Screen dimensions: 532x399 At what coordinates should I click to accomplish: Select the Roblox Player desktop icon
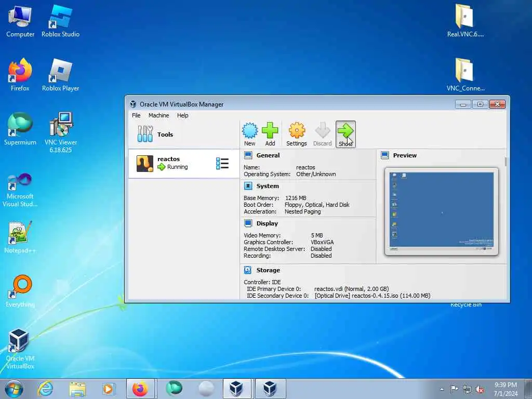tap(60, 75)
